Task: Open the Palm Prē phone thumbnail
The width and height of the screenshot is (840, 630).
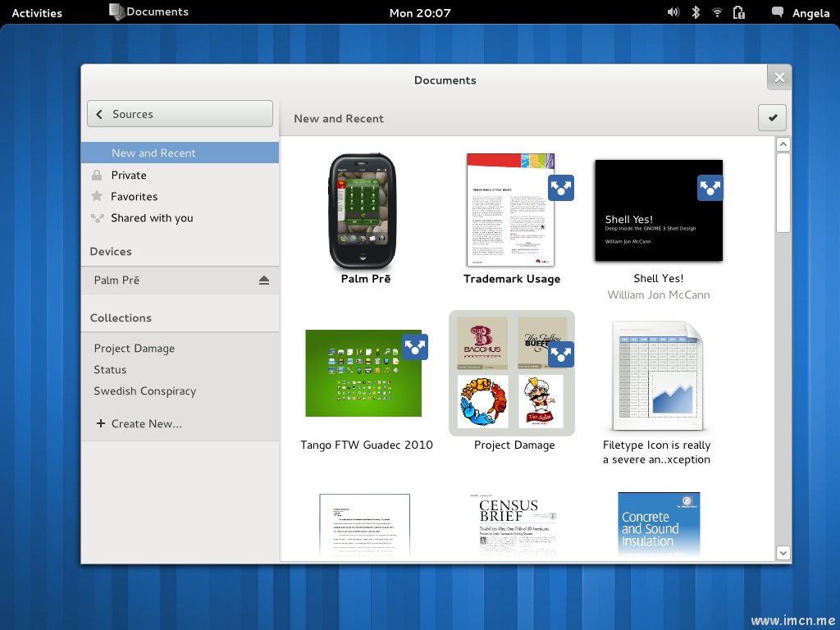Action: (x=362, y=211)
